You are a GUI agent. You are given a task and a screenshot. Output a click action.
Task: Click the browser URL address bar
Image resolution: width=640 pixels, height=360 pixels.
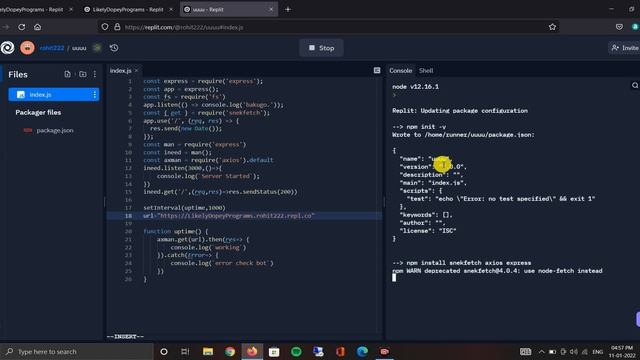(x=328, y=27)
